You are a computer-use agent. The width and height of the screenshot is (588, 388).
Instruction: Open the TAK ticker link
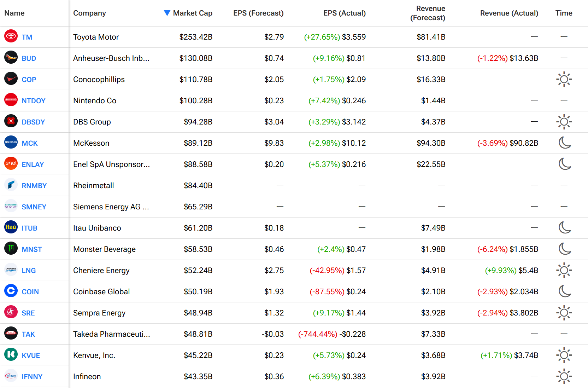(28, 334)
